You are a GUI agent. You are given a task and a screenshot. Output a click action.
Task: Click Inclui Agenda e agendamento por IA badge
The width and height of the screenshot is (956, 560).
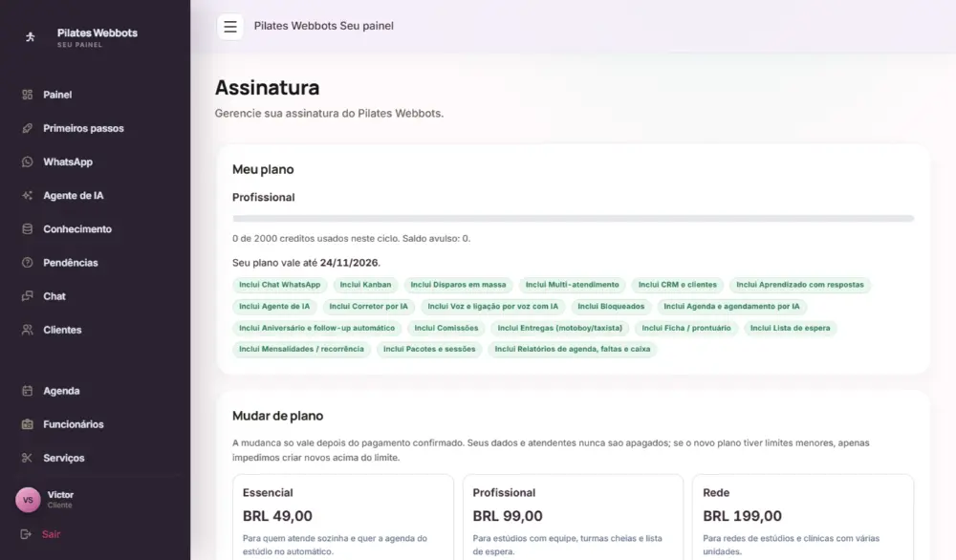tap(731, 307)
